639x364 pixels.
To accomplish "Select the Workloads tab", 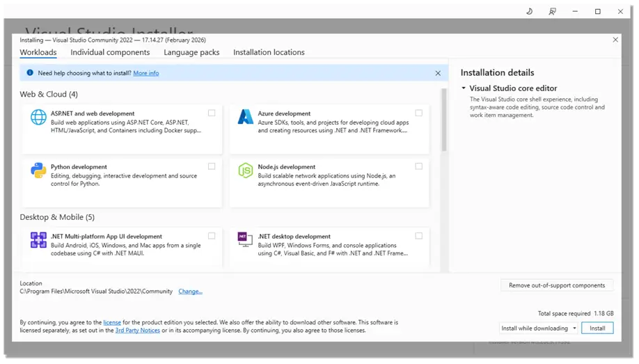I will click(x=38, y=52).
